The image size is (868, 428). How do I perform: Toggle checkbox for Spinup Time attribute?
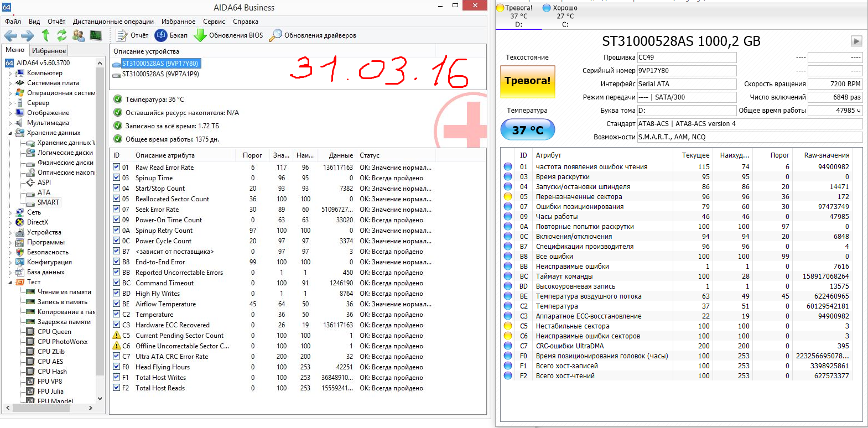point(117,178)
